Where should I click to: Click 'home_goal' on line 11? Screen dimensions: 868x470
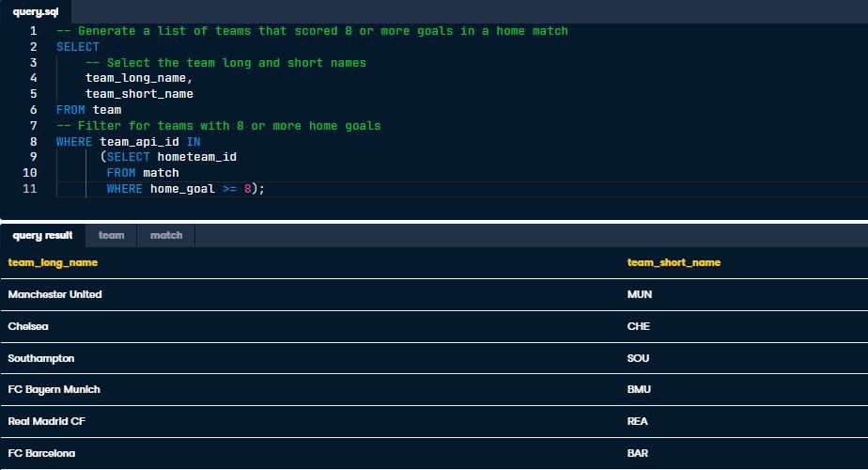point(182,189)
